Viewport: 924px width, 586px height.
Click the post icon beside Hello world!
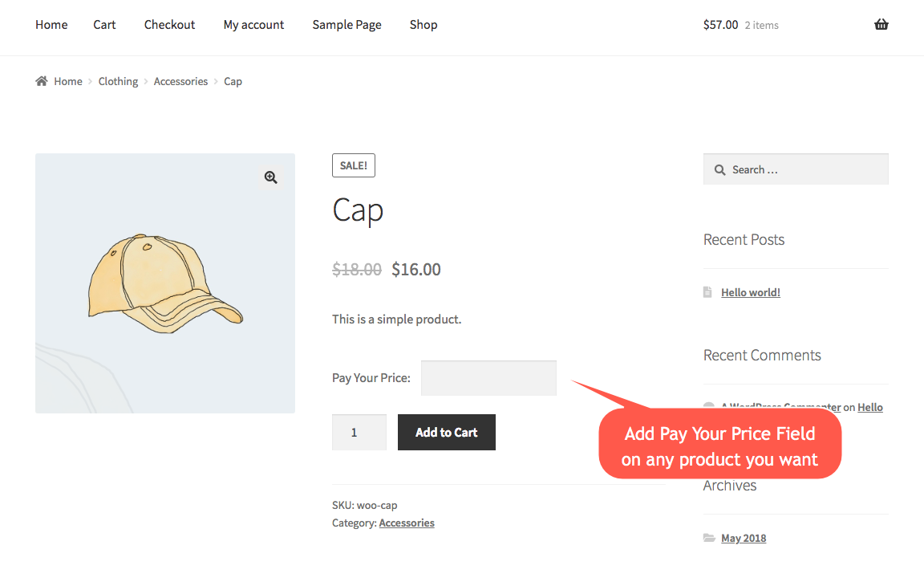707,291
